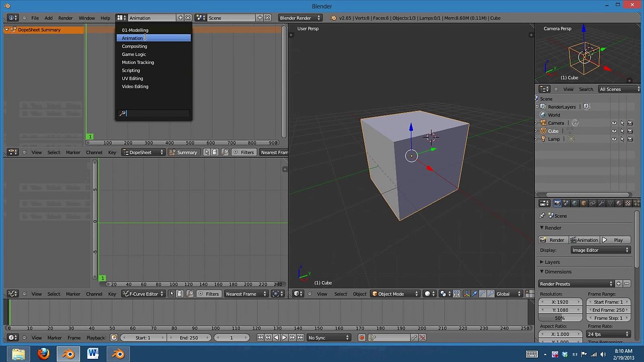Open viewport shading selector
644x362 pixels.
point(430,294)
